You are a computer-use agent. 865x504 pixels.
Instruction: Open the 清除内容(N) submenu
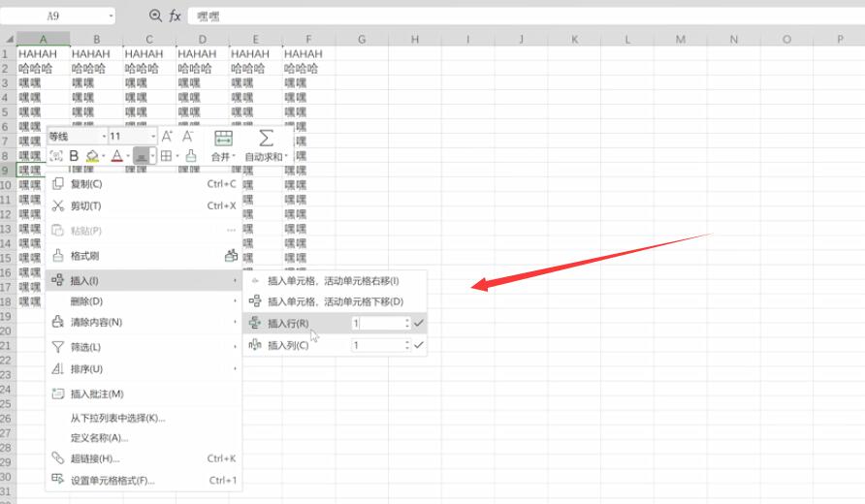point(144,322)
